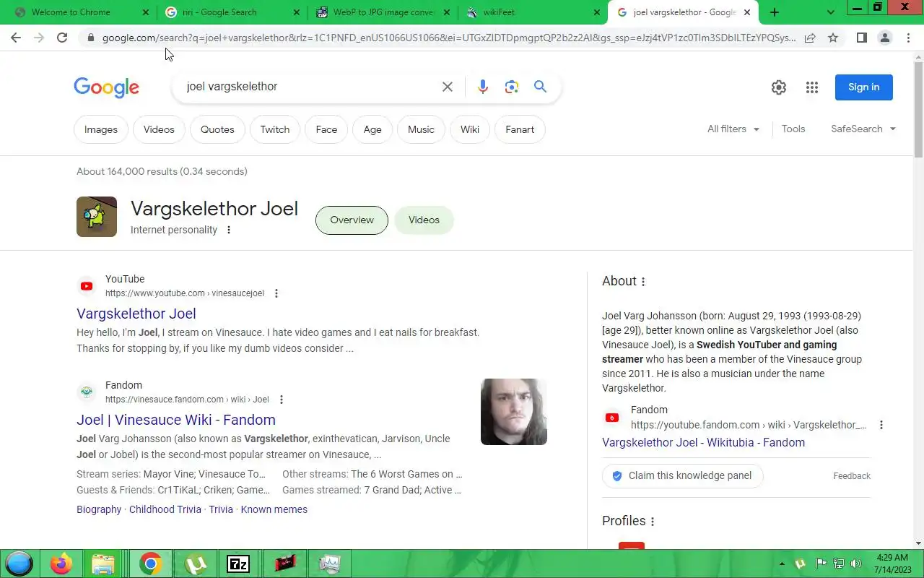Image resolution: width=924 pixels, height=578 pixels.
Task: Expand the All filters dropdown
Action: click(x=733, y=129)
